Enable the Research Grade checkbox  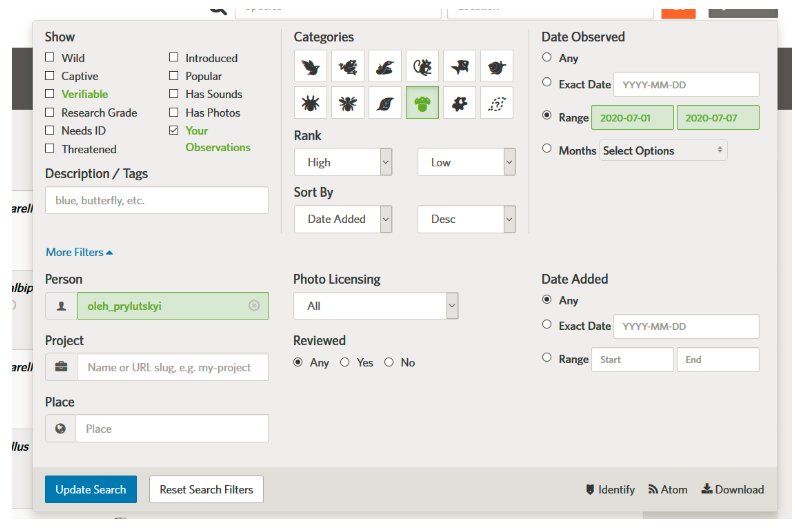tap(50, 113)
